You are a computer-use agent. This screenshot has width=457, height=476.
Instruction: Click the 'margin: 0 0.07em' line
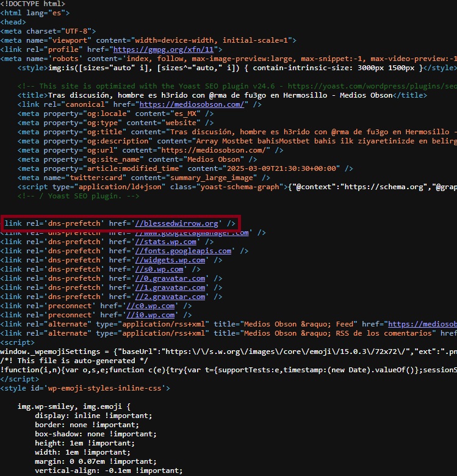(x=96, y=461)
